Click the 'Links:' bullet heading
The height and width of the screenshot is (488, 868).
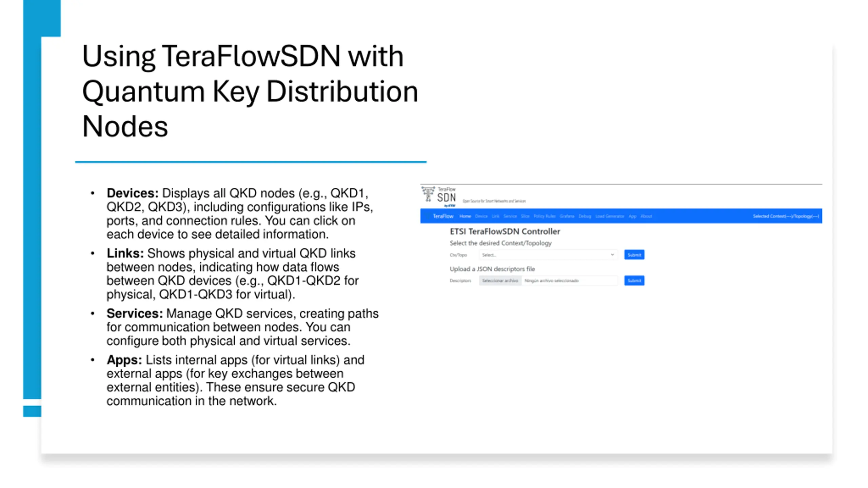tap(125, 253)
